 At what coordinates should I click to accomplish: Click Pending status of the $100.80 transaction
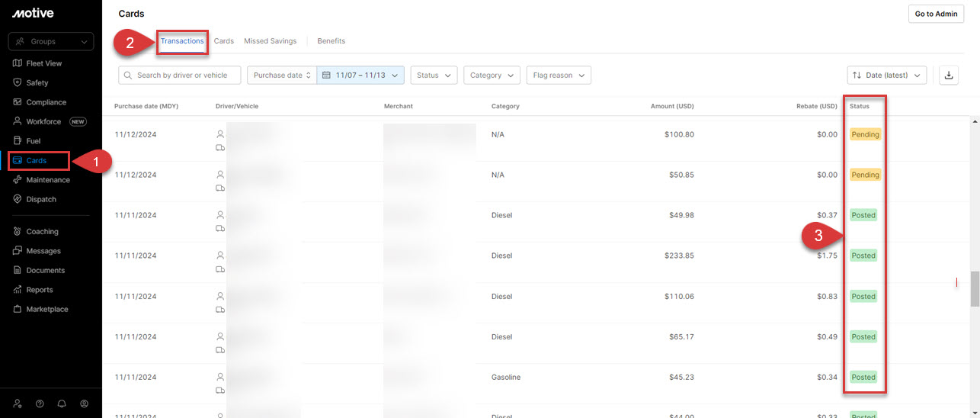(x=865, y=134)
